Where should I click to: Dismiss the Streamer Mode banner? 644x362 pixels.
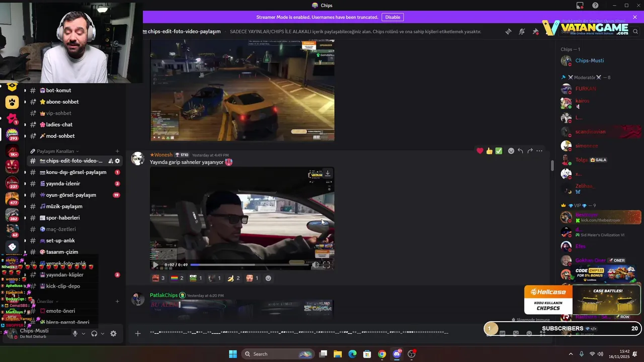point(635,17)
